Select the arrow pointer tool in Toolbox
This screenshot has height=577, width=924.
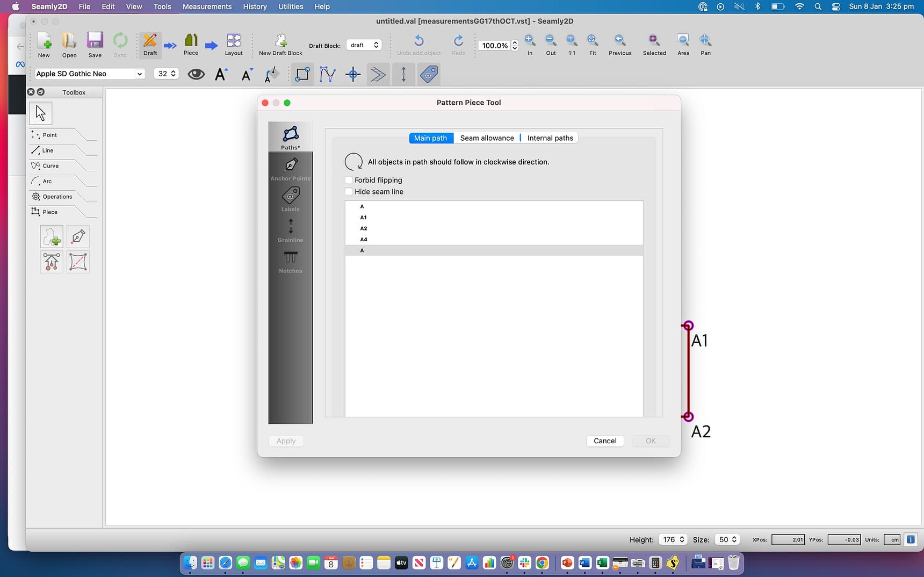[x=40, y=113]
